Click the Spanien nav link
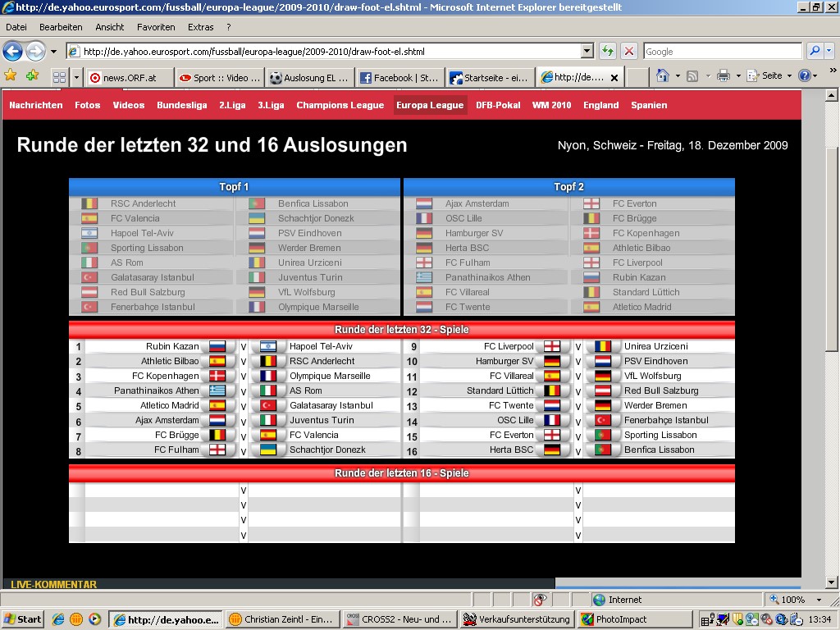Viewport: 840px width, 630px height. (649, 105)
